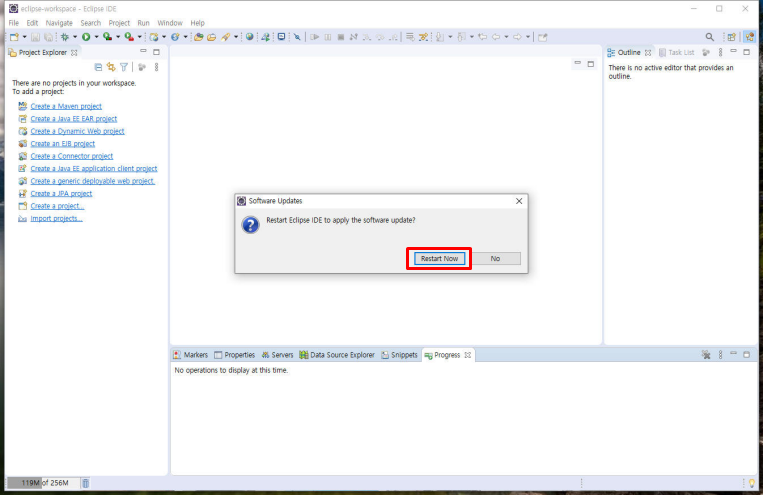This screenshot has width=763, height=495.
Task: Click Create a Maven project link
Action: [66, 106]
